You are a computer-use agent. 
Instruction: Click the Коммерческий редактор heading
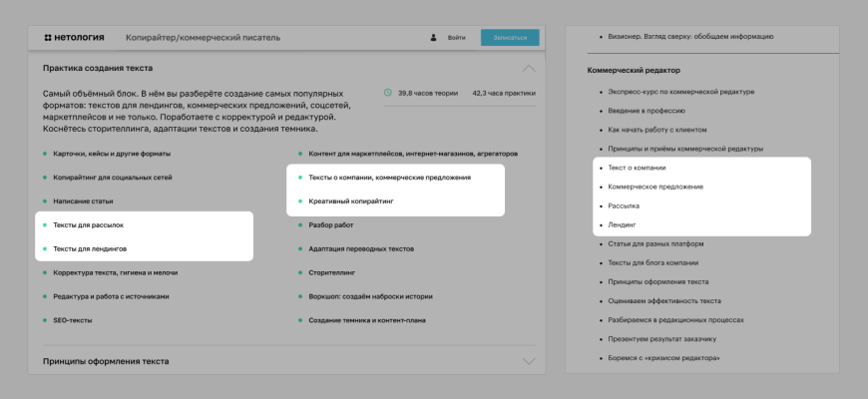click(635, 71)
